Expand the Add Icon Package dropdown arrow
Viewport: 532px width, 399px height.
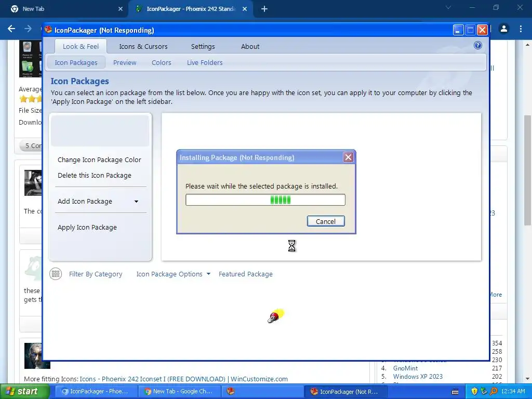136,202
